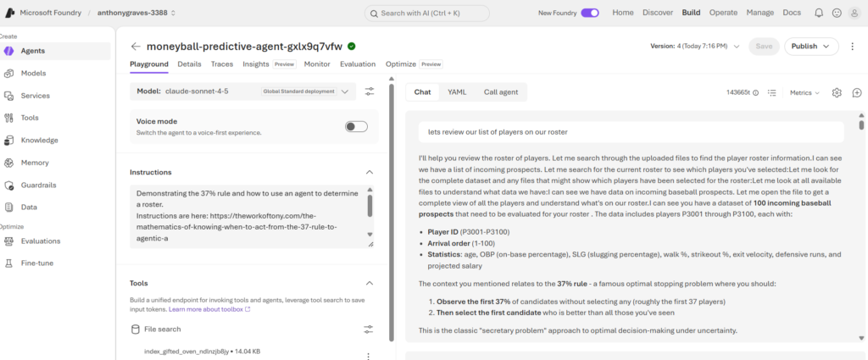Enable the Voice mode switch

[x=356, y=127]
